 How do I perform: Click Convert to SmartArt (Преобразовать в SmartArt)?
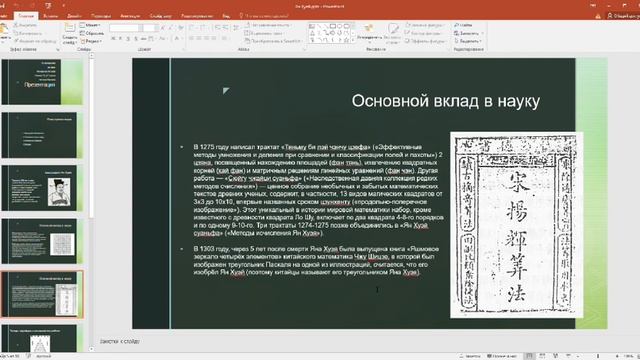[273, 41]
